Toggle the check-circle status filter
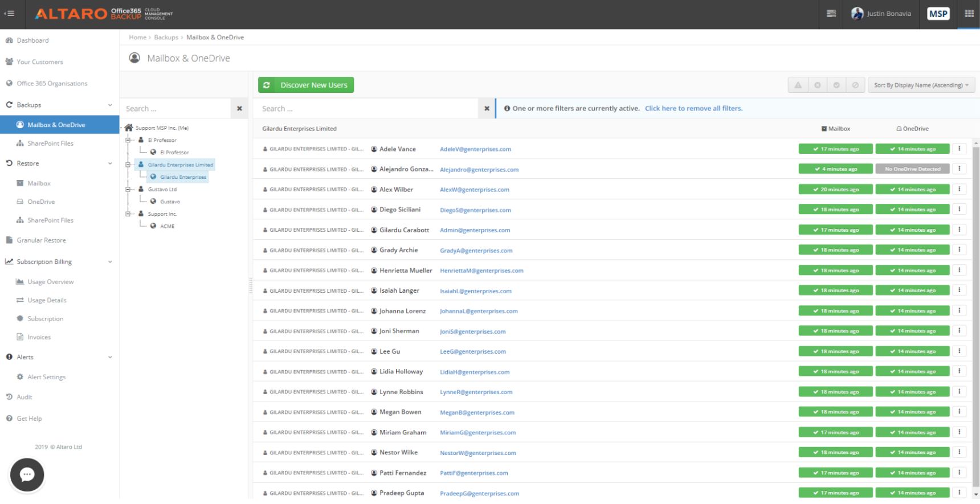Image resolution: width=980 pixels, height=504 pixels. (x=836, y=85)
